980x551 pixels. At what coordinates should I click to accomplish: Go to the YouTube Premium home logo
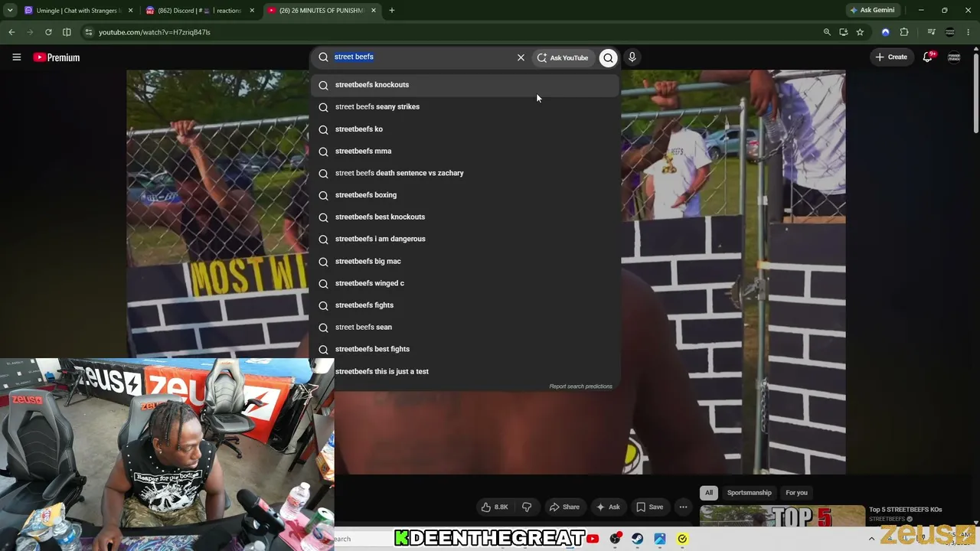(x=57, y=57)
